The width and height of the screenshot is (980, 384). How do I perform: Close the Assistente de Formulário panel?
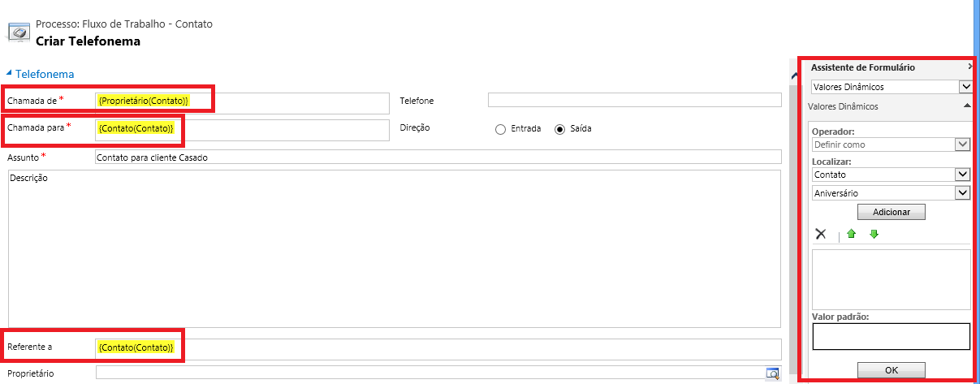pyautogui.click(x=969, y=67)
